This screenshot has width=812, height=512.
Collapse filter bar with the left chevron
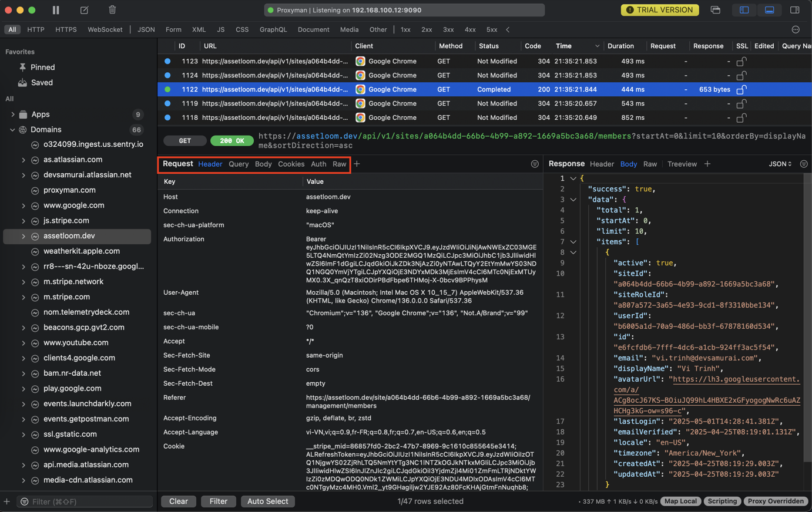[508, 29]
